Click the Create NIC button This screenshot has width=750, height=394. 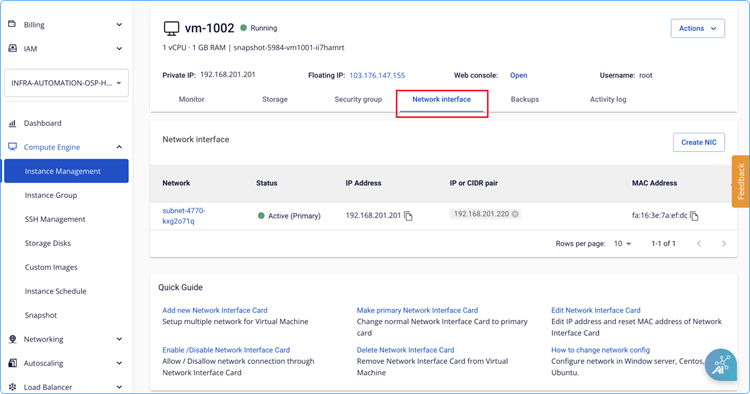[x=699, y=142]
